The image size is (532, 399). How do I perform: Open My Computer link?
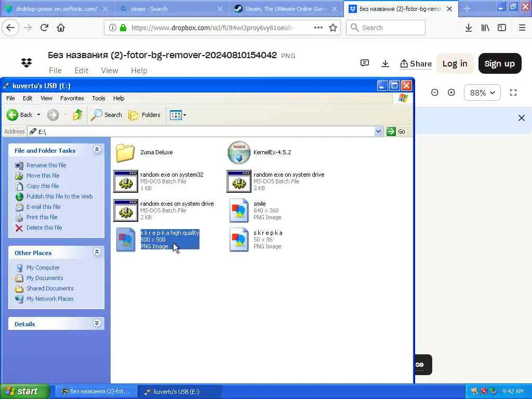pos(43,268)
